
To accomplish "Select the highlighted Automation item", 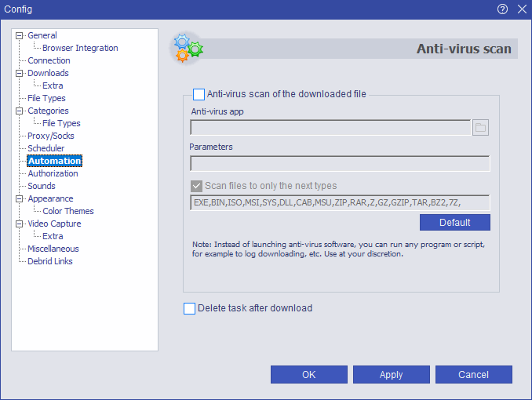I will click(55, 161).
